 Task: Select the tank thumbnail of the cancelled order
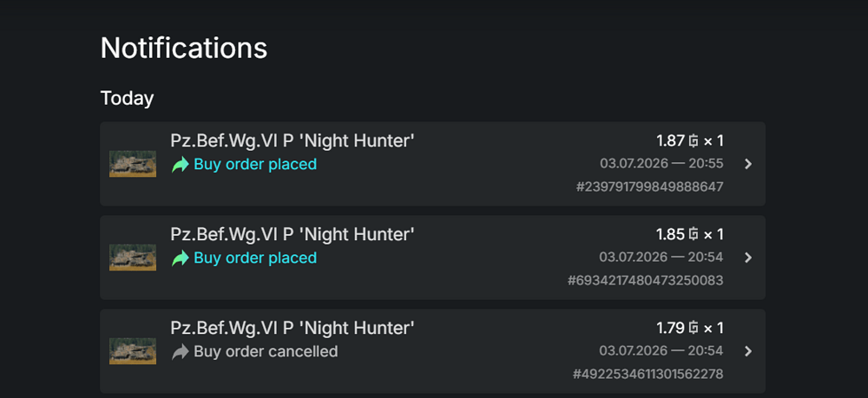(133, 351)
